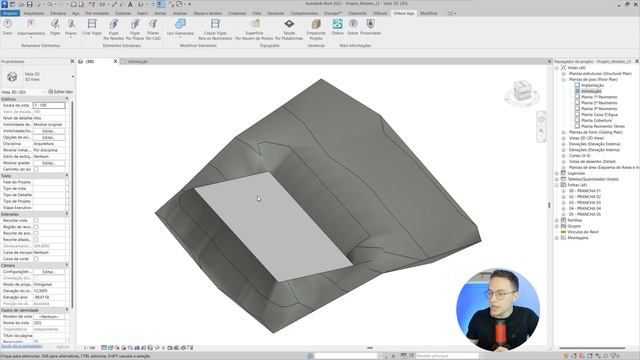Click the Text (A) icon in quick access toolbar
This screenshot has width=640, height=360.
tap(130, 4)
